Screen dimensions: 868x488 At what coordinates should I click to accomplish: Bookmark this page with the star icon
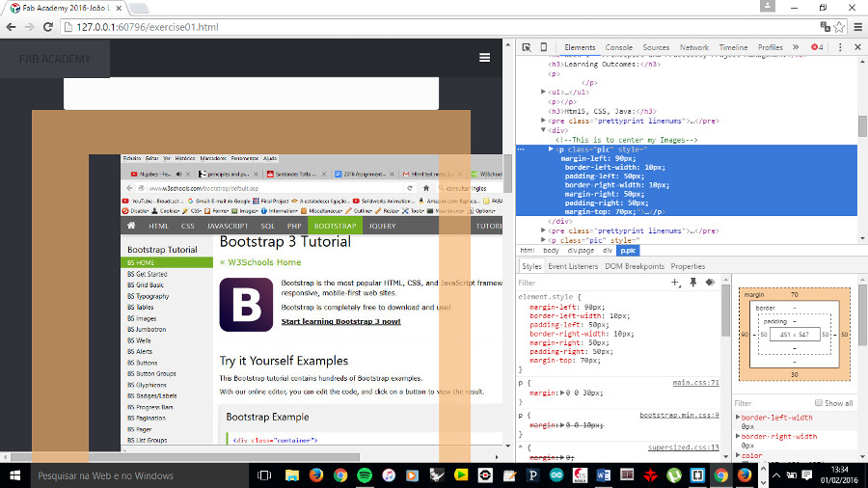click(x=839, y=27)
